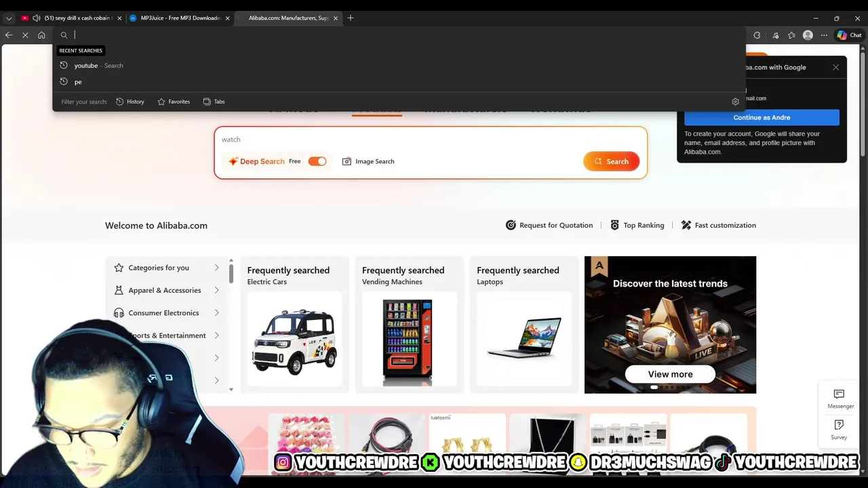Open the browser profile avatar
The image size is (868, 488).
click(x=808, y=35)
